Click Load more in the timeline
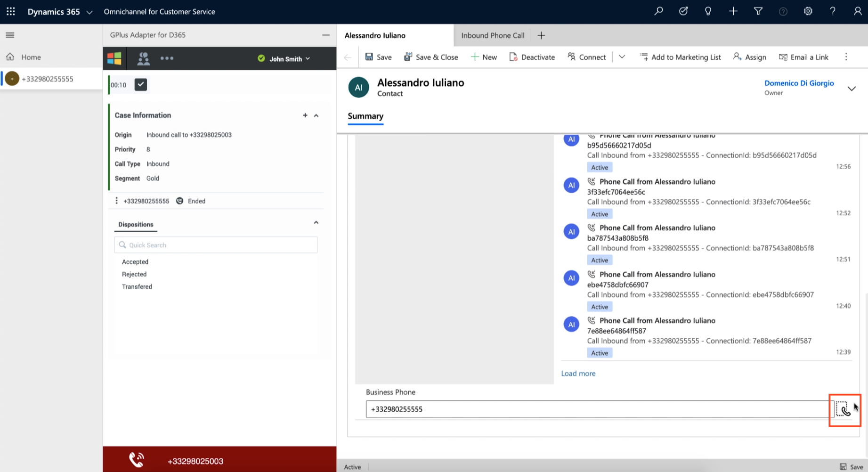 coord(578,374)
